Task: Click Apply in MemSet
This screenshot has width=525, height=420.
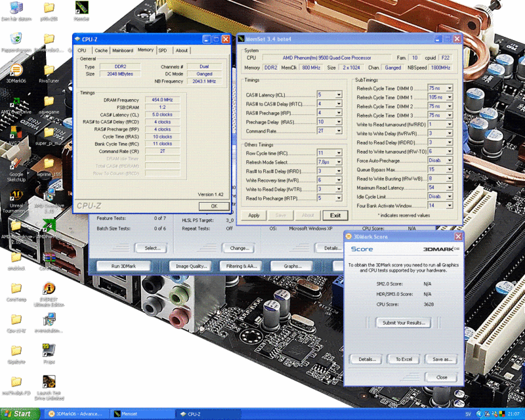Action: coord(254,215)
